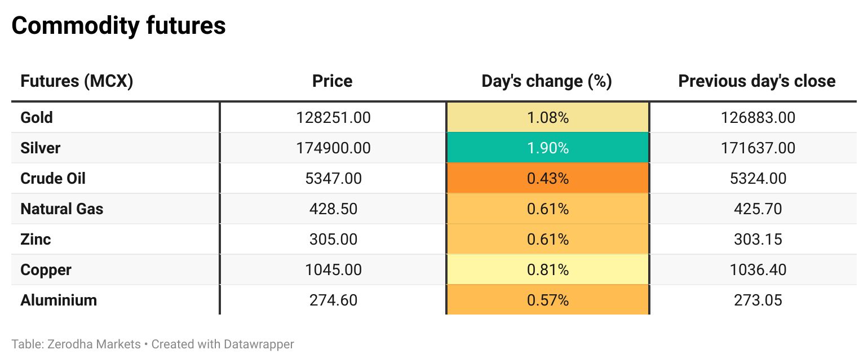Click Gold's 1.08% day's change cell

pos(547,118)
